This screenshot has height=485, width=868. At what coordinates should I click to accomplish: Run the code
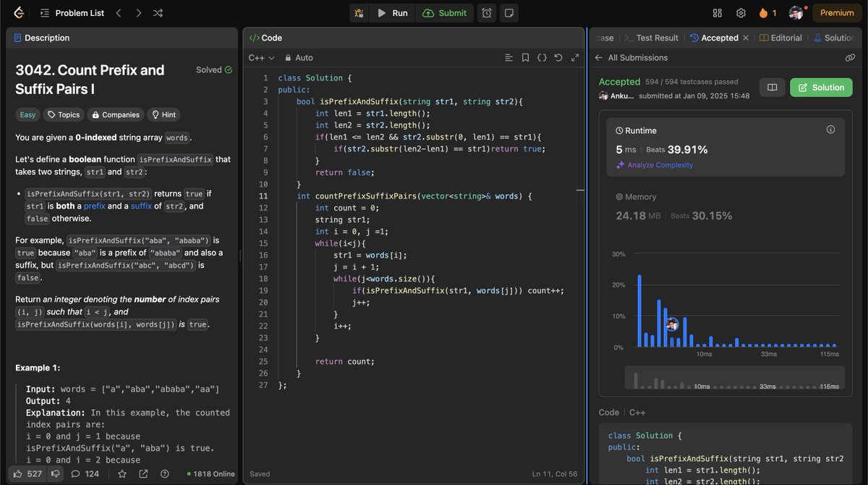click(392, 13)
